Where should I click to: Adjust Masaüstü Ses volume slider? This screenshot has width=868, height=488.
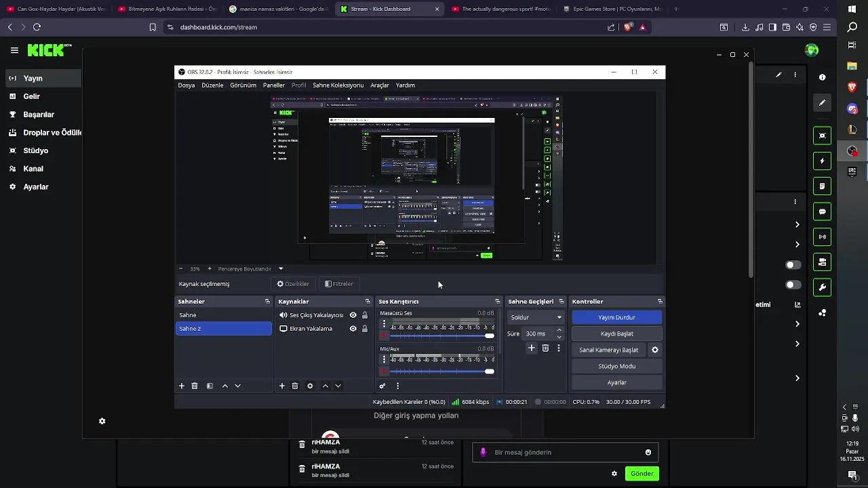tap(442, 335)
